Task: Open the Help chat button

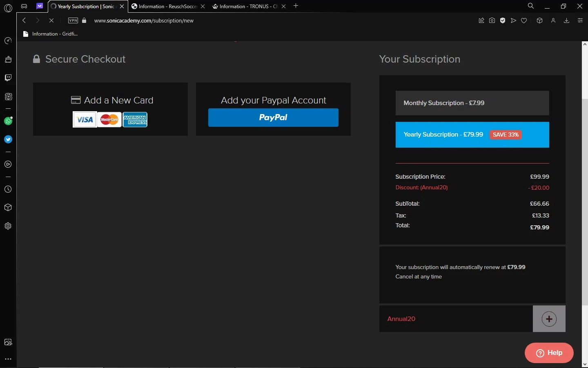Action: (549, 353)
